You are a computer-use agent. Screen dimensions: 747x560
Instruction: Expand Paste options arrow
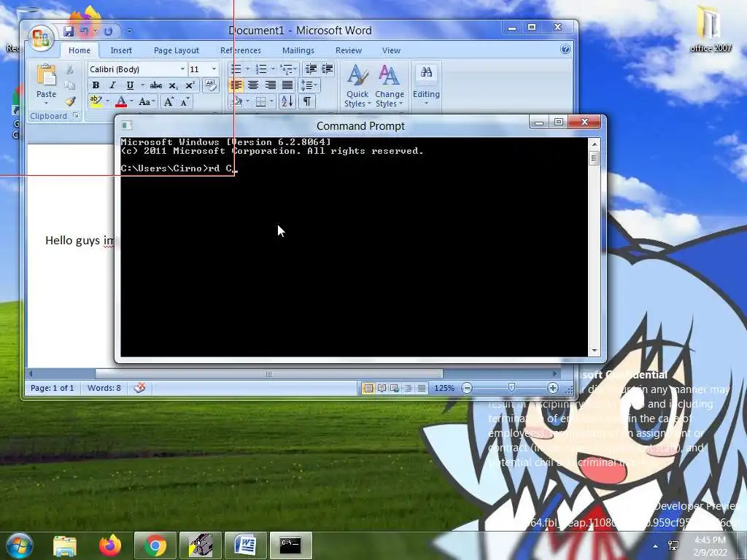[x=46, y=104]
